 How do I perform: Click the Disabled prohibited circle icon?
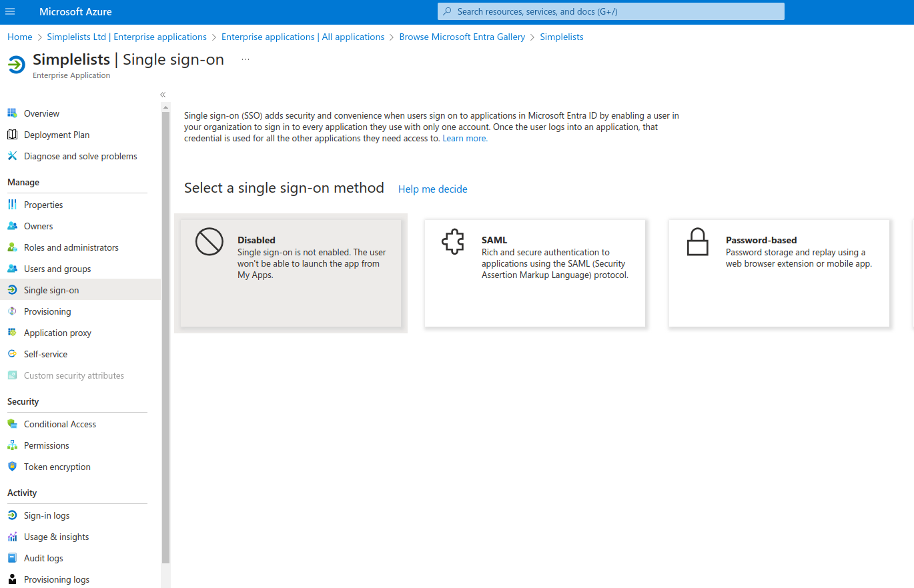click(209, 241)
